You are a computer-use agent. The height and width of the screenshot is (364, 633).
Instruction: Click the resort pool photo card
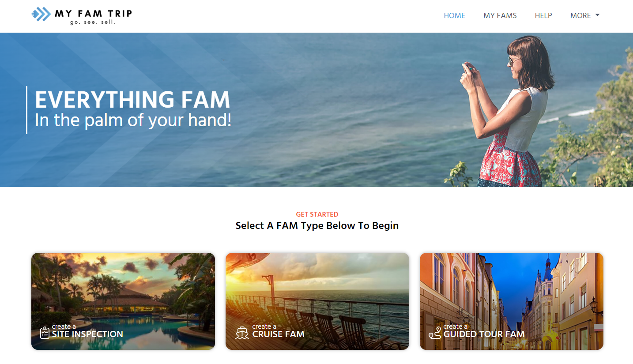(123, 301)
